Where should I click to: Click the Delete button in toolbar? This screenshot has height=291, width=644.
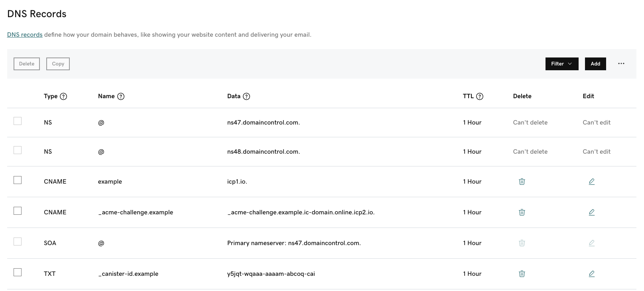pyautogui.click(x=27, y=64)
